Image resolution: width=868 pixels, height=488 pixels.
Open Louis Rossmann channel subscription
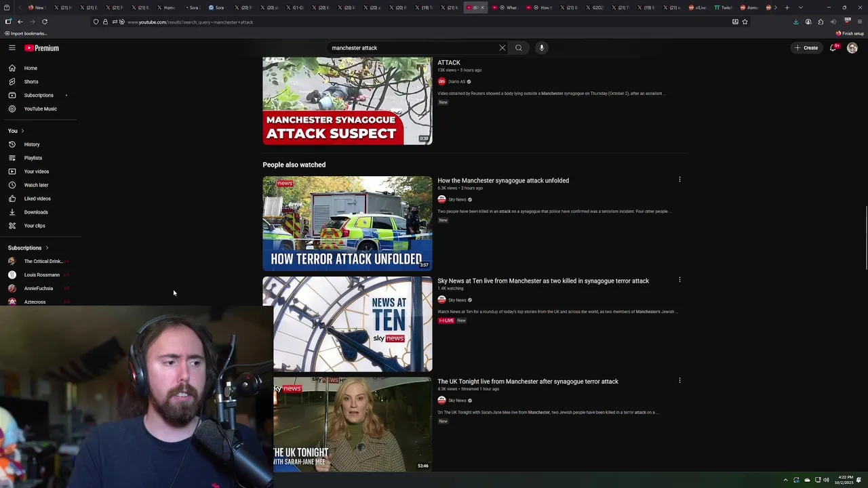(39, 275)
